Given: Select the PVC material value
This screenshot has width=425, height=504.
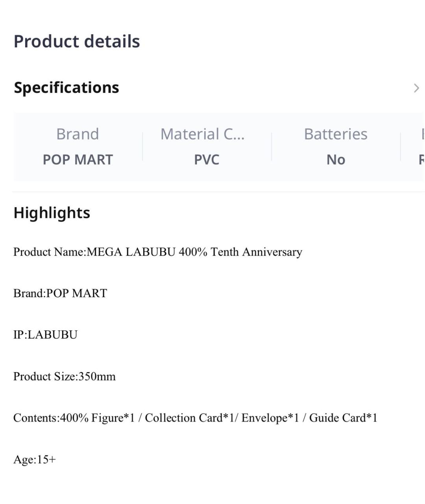Looking at the screenshot, I should click(x=207, y=159).
